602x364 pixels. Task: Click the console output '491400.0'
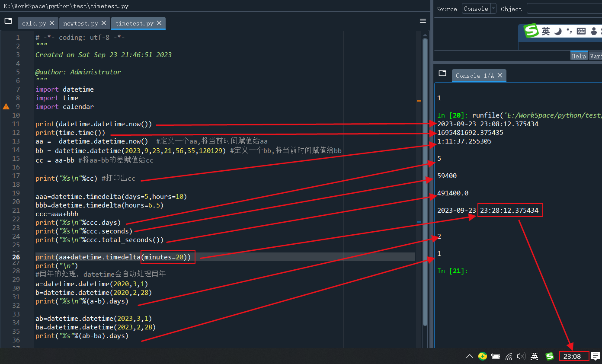coord(453,193)
